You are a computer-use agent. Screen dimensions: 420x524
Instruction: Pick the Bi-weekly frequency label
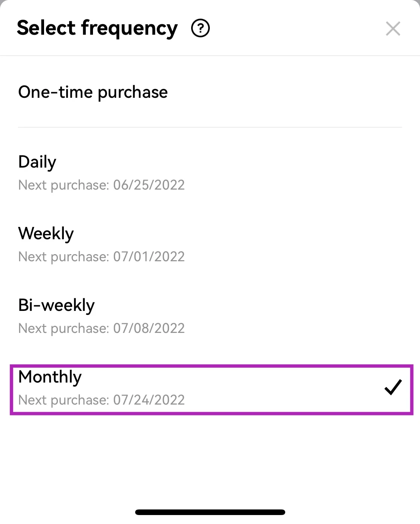56,306
